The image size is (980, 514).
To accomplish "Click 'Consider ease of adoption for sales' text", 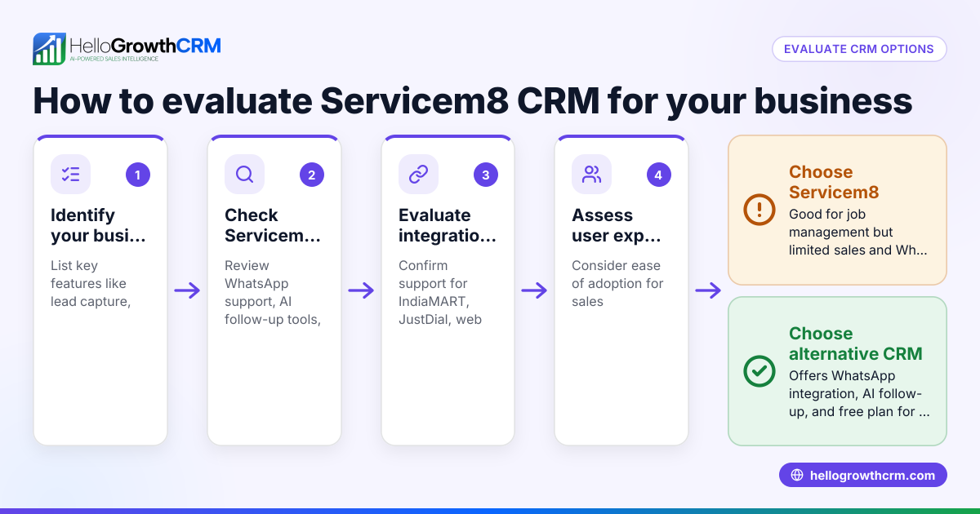I will tap(617, 283).
